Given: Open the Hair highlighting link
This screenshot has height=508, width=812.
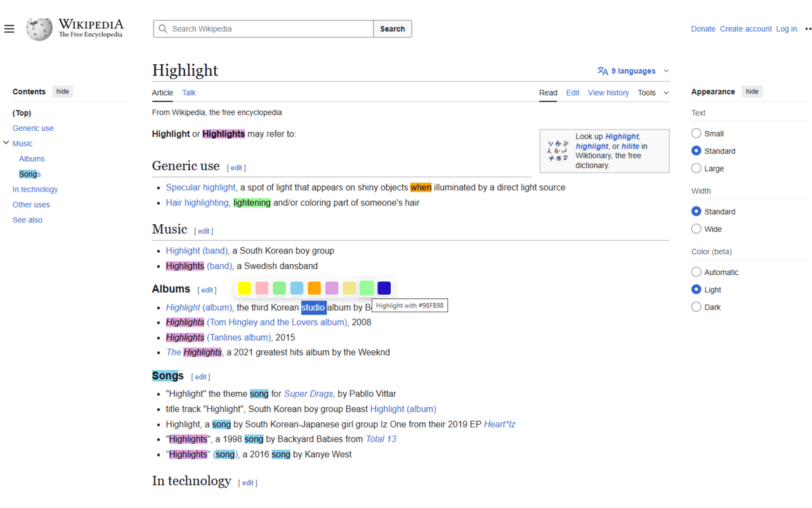Looking at the screenshot, I should 197,203.
